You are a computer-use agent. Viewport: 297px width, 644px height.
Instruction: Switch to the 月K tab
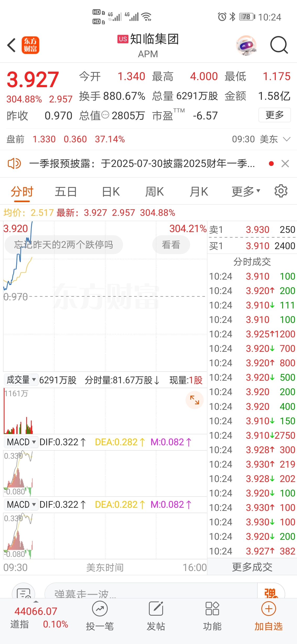coord(199,191)
